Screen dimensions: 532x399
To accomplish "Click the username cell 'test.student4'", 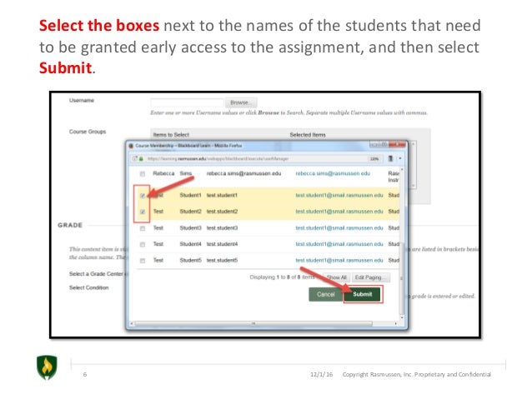I will [x=222, y=244].
